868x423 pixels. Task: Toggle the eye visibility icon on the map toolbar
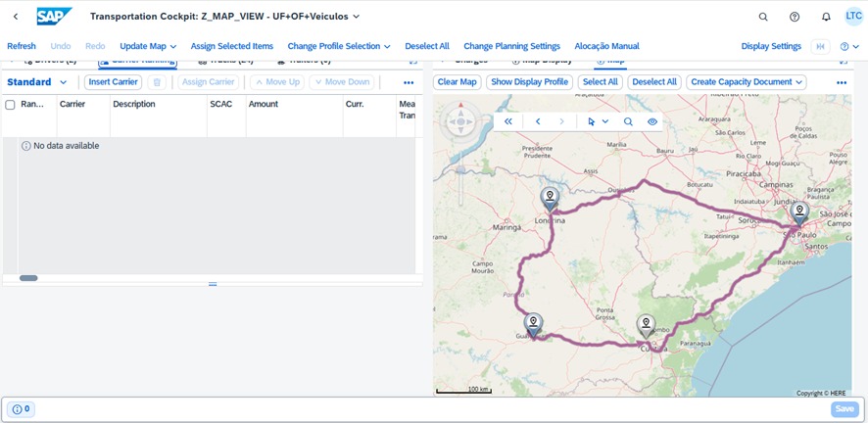[651, 121]
